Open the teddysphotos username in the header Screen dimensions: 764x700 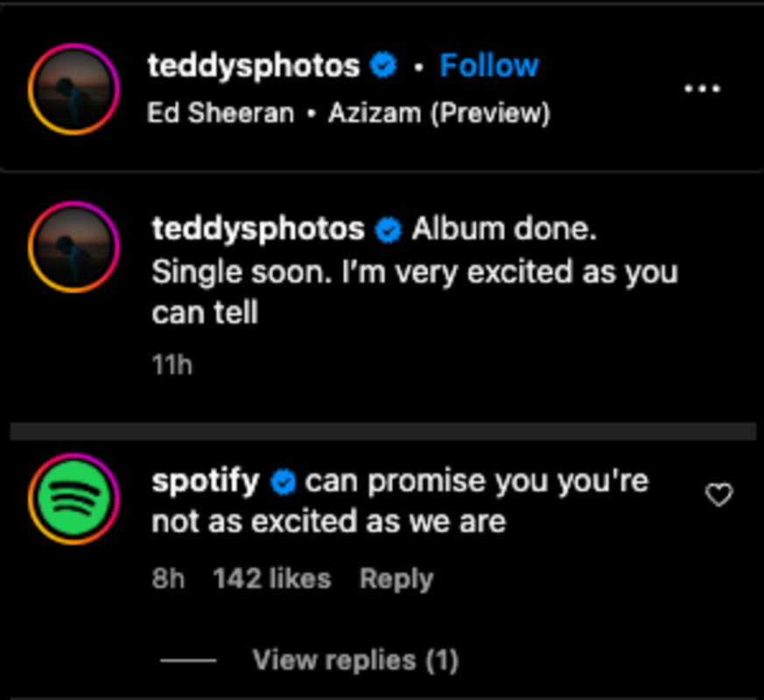point(254,66)
